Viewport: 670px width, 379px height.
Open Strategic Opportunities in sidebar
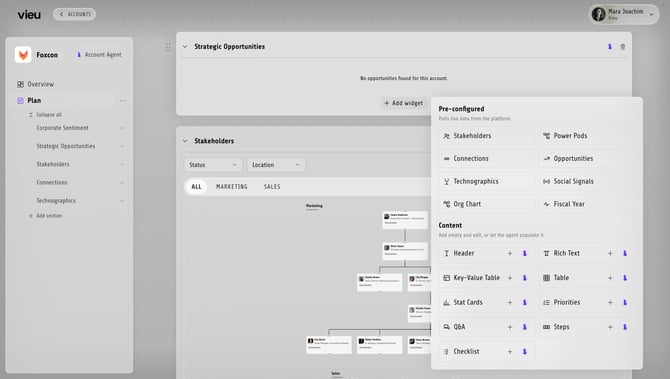pos(66,146)
